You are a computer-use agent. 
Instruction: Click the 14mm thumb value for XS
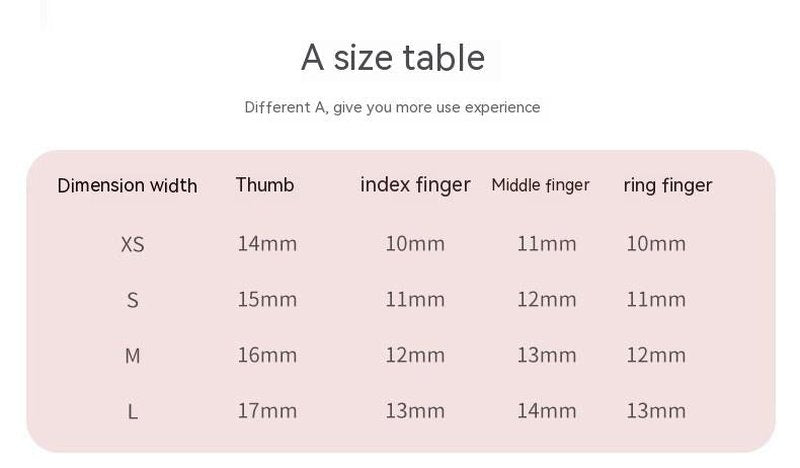267,244
